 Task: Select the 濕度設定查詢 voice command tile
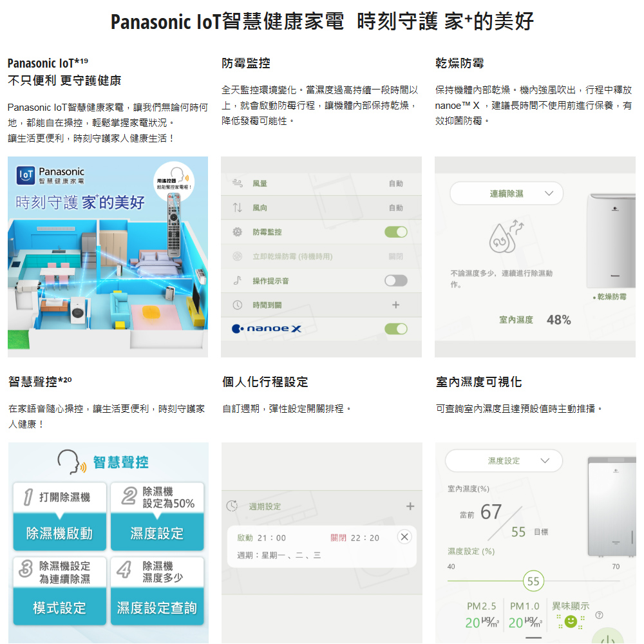pyautogui.click(x=157, y=607)
